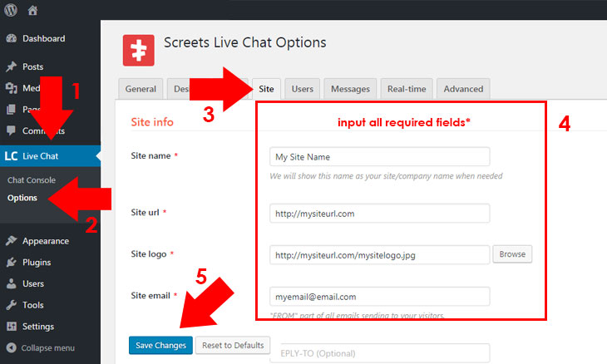The image size is (607, 364).
Task: Click the Save Changes button
Action: pos(160,345)
